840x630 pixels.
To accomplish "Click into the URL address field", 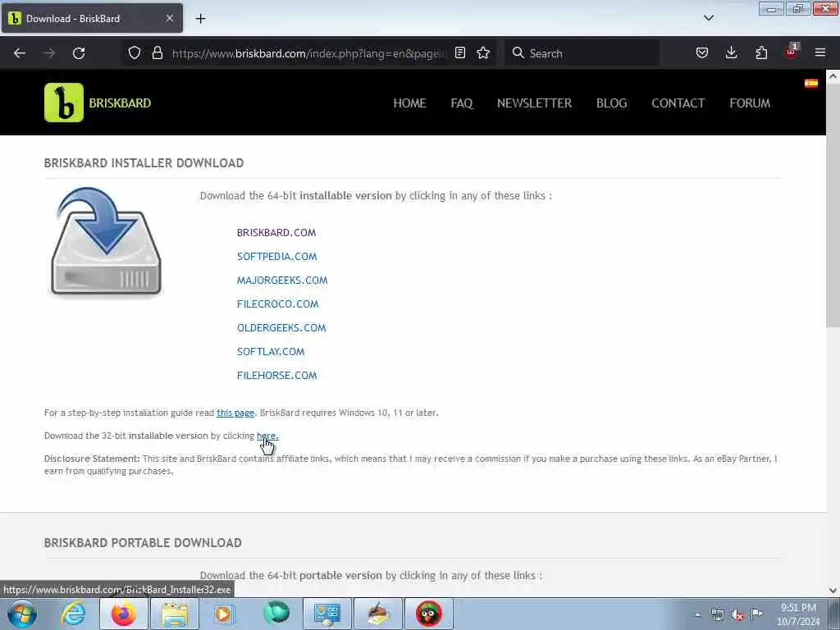I will [x=308, y=53].
